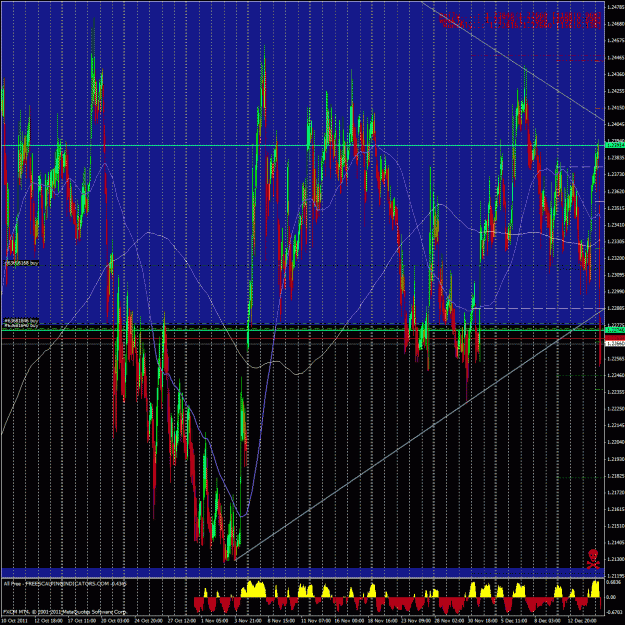Select the cyan horizontal line across the chart
This screenshot has height=625, width=625.
(x=303, y=145)
